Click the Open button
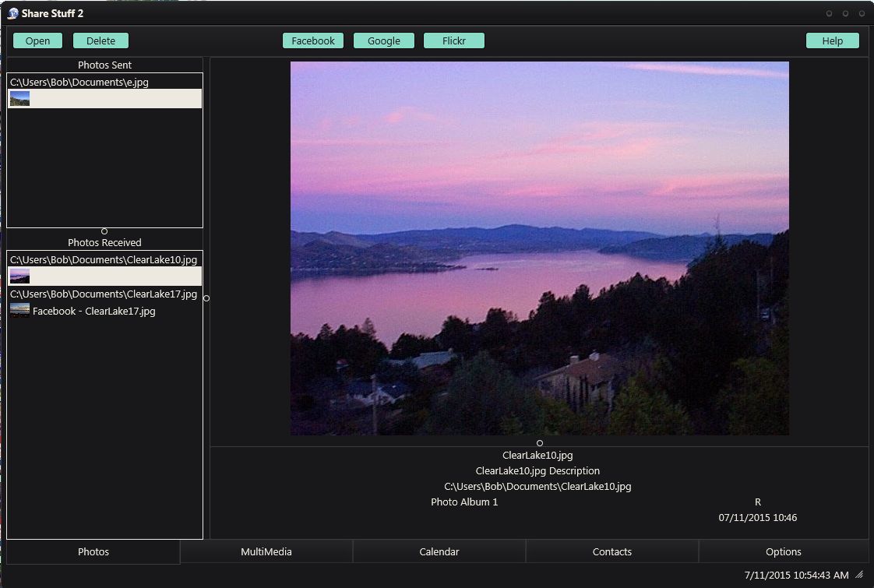The image size is (874, 588). point(37,41)
